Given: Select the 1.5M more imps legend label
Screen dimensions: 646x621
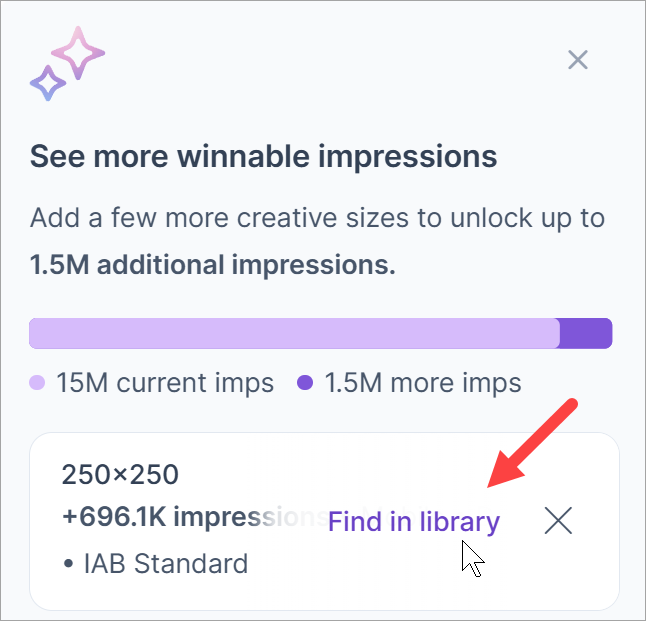Looking at the screenshot, I should pyautogui.click(x=423, y=383).
